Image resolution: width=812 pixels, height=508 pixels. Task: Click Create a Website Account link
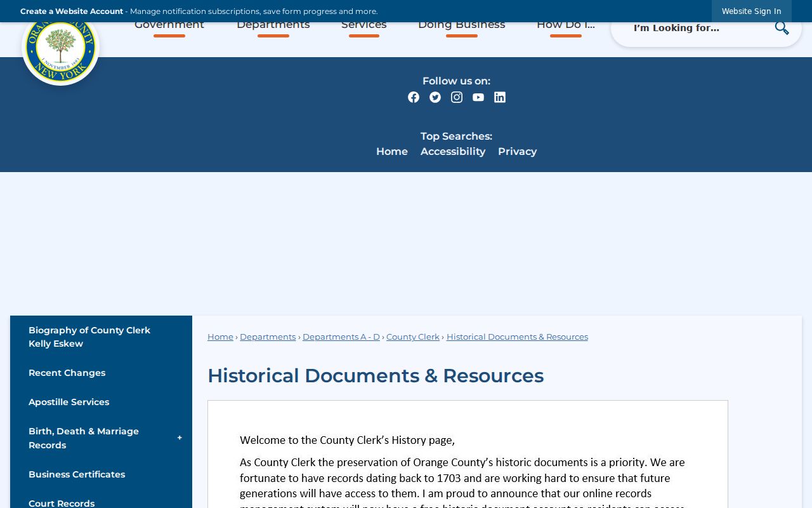72,11
